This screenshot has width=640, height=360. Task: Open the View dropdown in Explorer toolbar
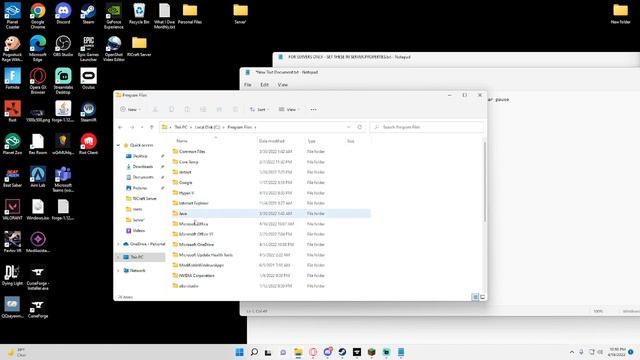tap(289, 109)
